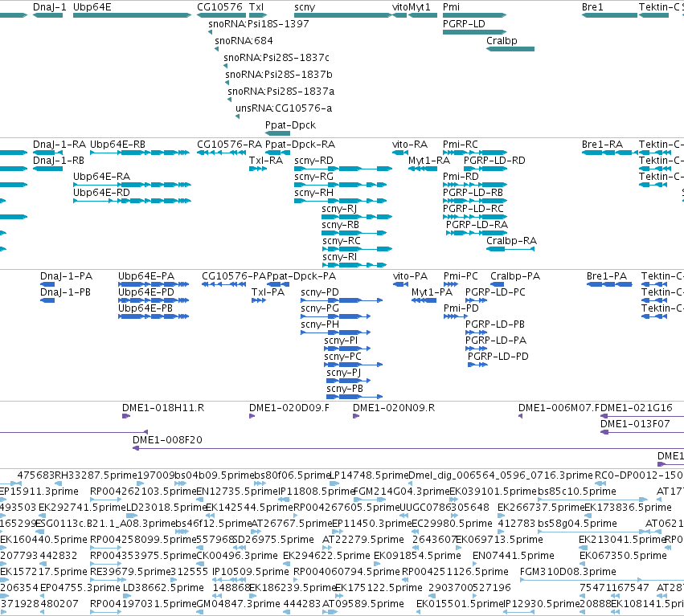The width and height of the screenshot is (684, 616).
Task: Click EST IP10509.5prime label
Action: tap(251, 572)
